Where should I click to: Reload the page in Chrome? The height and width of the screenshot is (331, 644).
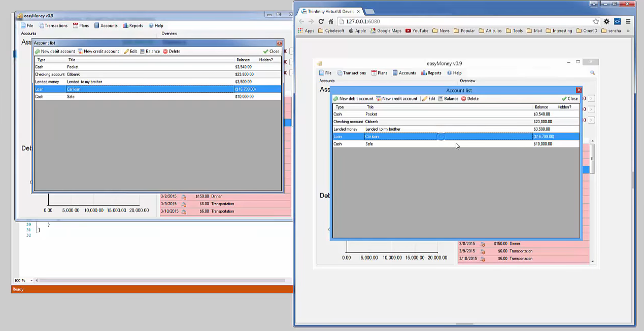[321, 21]
